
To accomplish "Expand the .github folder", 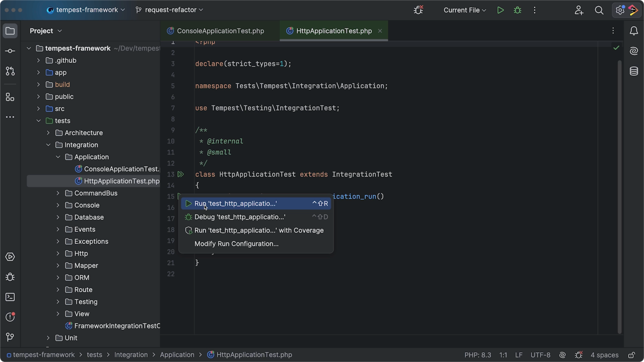I will (39, 60).
